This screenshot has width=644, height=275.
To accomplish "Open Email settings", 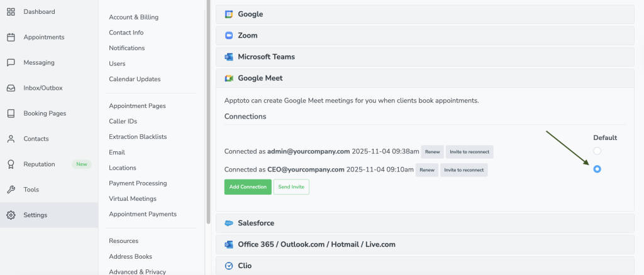I will [116, 153].
